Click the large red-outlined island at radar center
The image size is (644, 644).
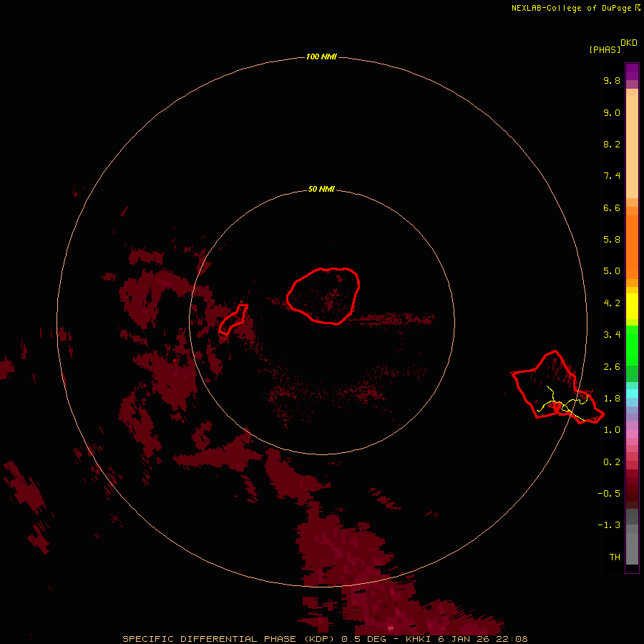tap(323, 296)
